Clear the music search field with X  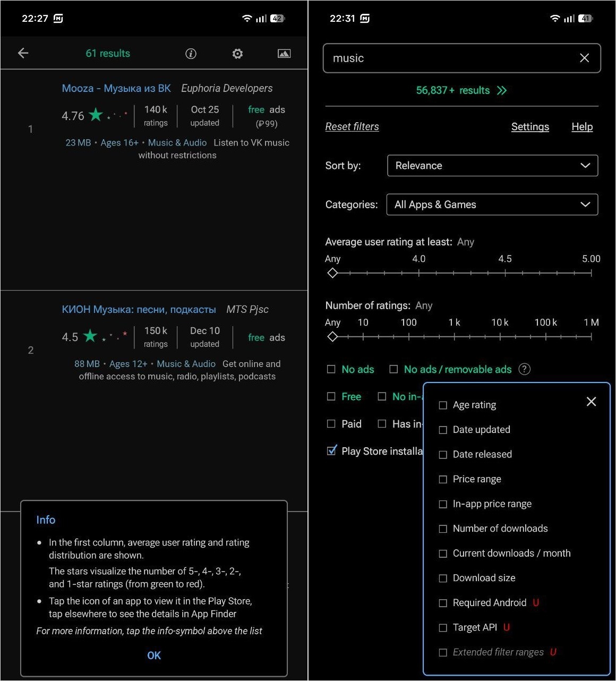click(584, 58)
